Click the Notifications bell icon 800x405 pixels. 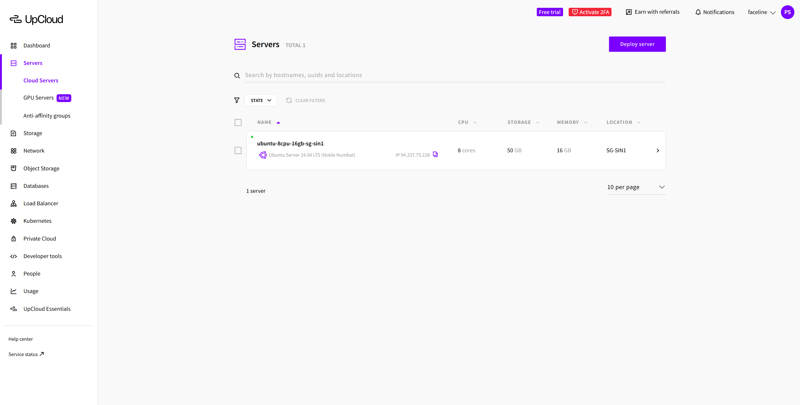pyautogui.click(x=698, y=12)
